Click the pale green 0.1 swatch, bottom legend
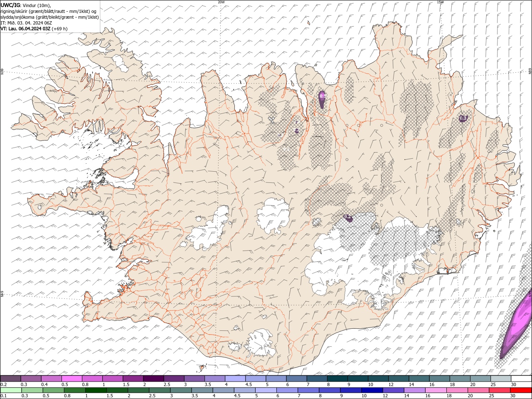 pos(11,390)
